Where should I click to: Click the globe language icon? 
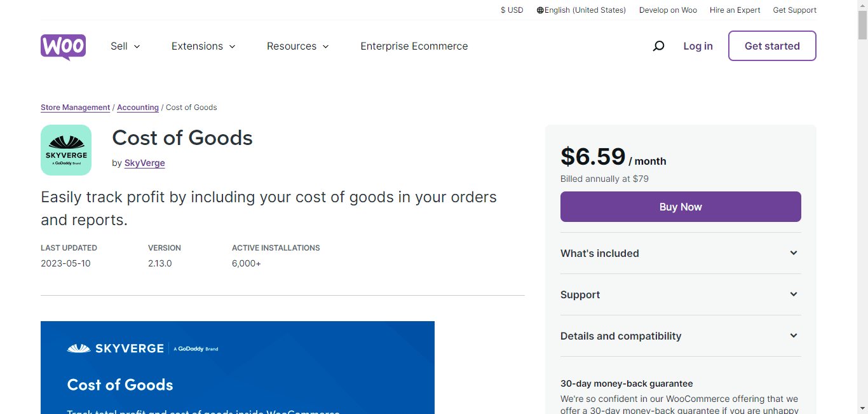pos(540,10)
